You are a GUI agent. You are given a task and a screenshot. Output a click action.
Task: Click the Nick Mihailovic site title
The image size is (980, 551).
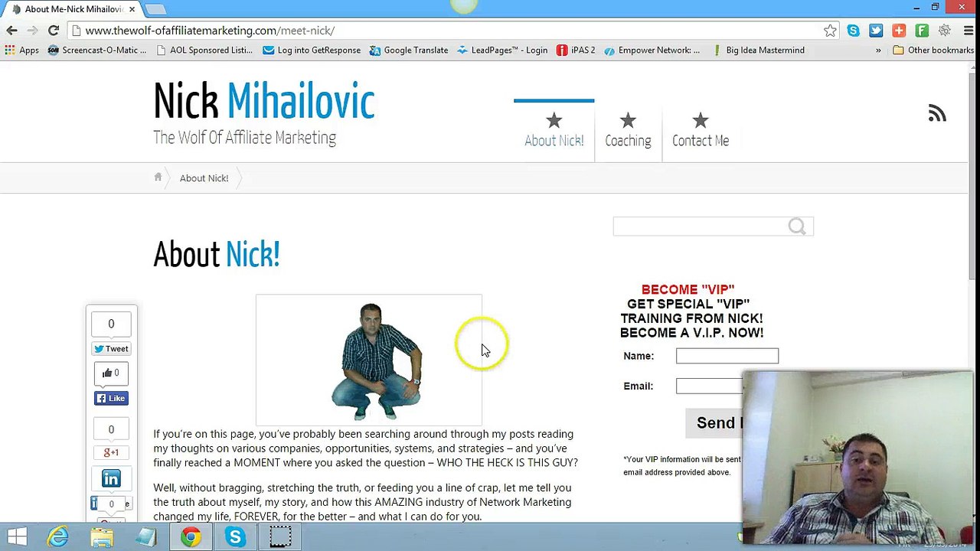coord(264,102)
